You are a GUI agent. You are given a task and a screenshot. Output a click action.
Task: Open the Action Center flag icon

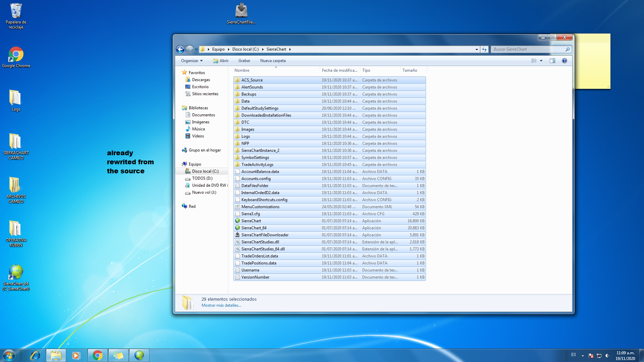591,356
